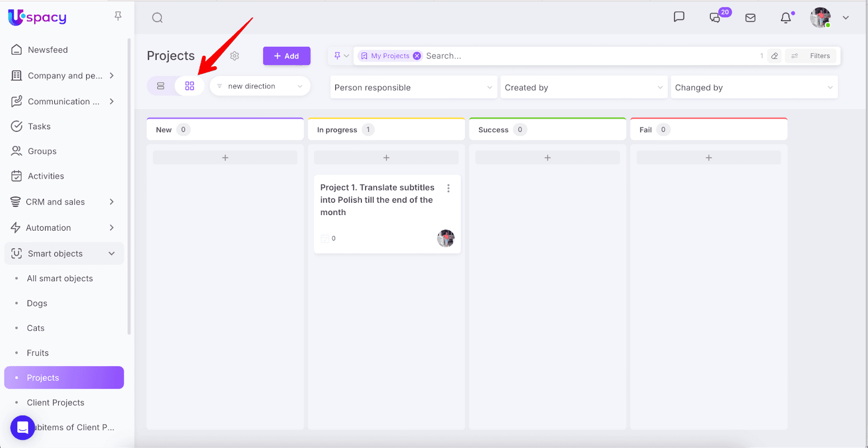Open the three-dot menu on Project 1 card

[x=448, y=188]
